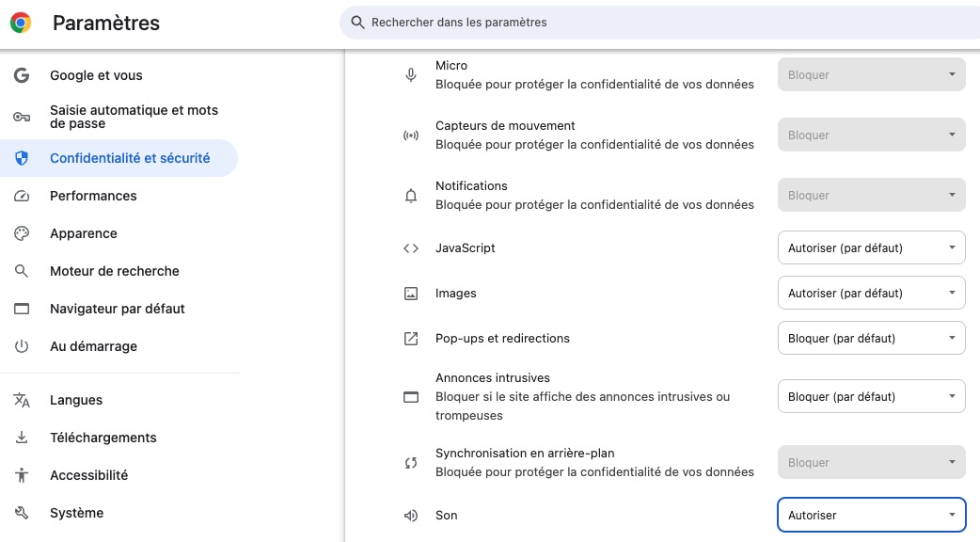Open the Google et vous section
This screenshot has height=542, width=980.
point(96,75)
